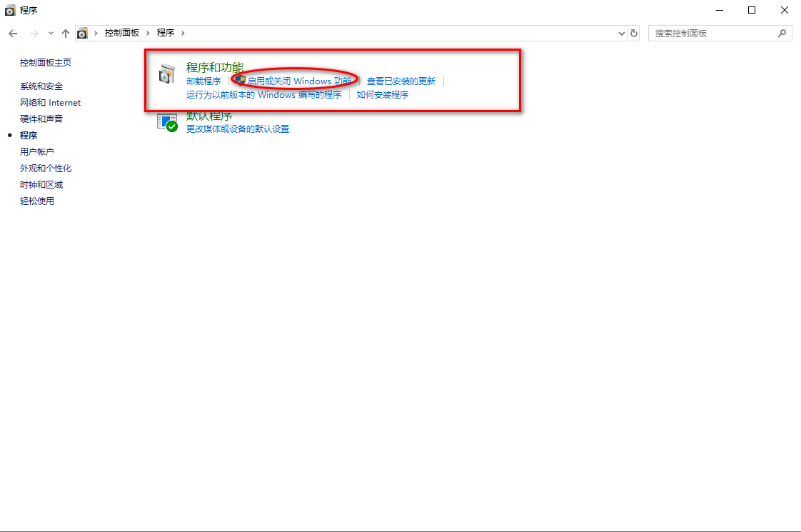Go up one level with Up arrow
This screenshot has width=801, height=532.
pyautogui.click(x=66, y=34)
